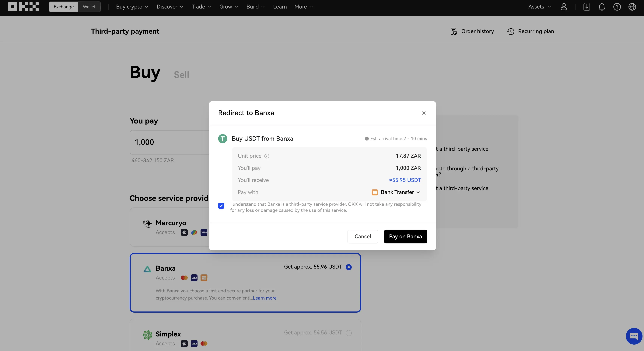The image size is (644, 351).
Task: Click the Simplex logo icon
Action: (147, 335)
